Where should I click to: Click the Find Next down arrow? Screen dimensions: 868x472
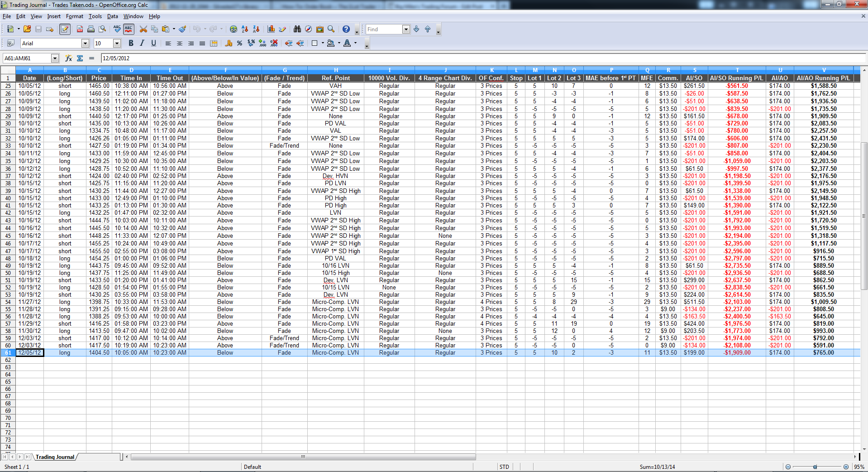pyautogui.click(x=416, y=29)
